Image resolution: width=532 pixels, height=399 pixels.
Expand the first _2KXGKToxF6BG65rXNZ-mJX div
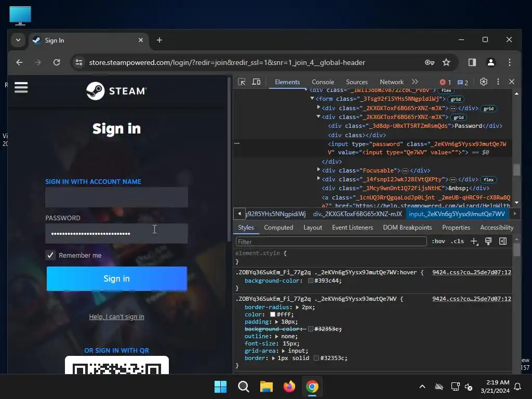pyautogui.click(x=318, y=107)
